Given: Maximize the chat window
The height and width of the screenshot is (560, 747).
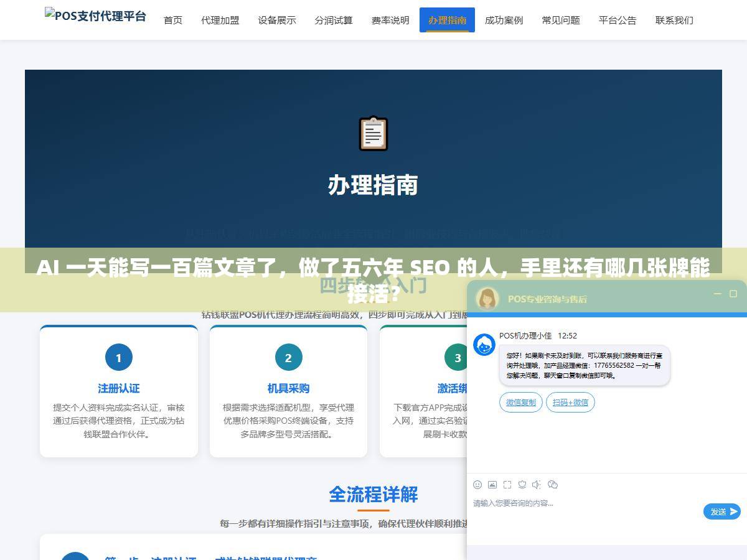Looking at the screenshot, I should [x=733, y=294].
